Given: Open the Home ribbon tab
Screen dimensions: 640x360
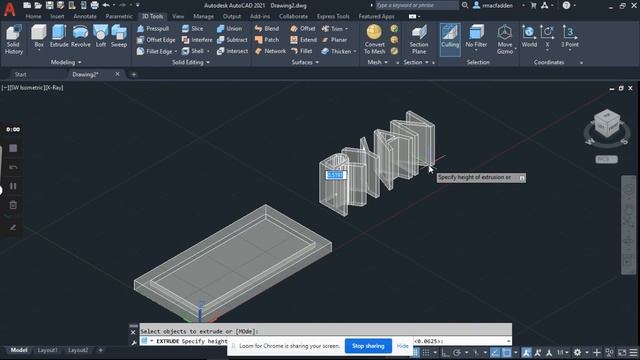Looking at the screenshot, I should click(x=33, y=16).
